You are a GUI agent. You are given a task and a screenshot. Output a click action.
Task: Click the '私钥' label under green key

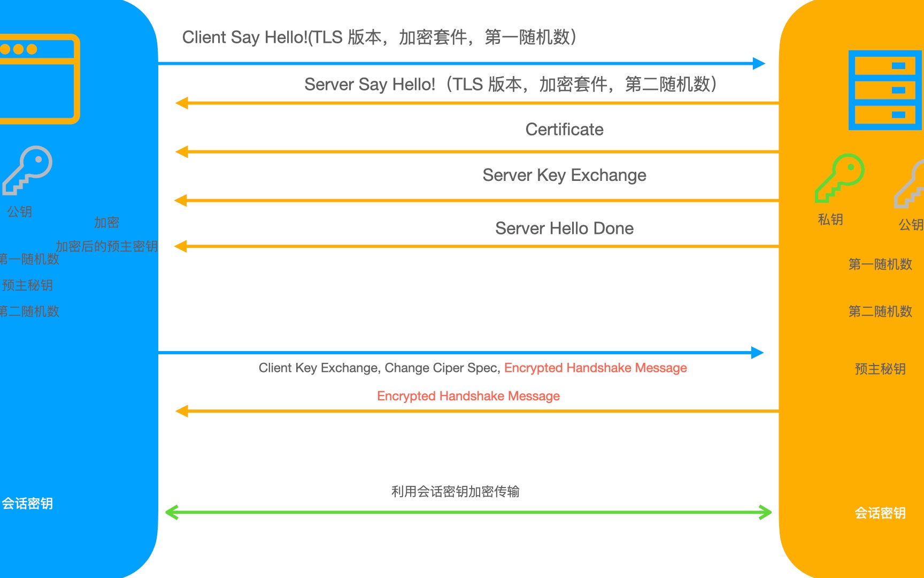pos(830,219)
